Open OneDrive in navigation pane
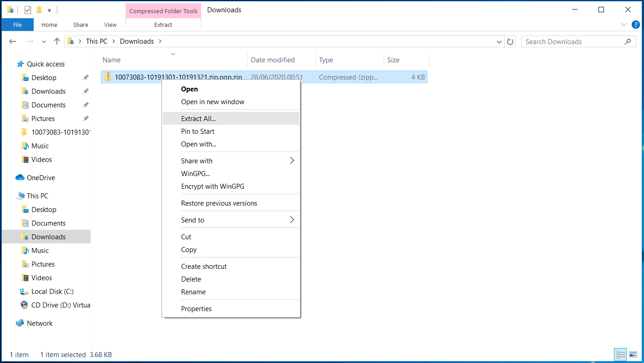Image resolution: width=644 pixels, height=363 pixels. [x=41, y=178]
